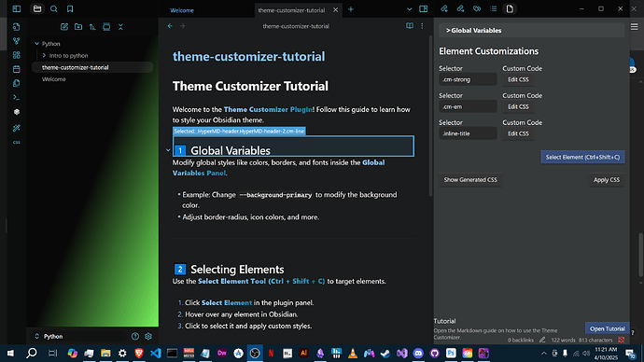Screen dimensions: 644x362
Task: Open the search tab icon
Action: pos(54,8)
